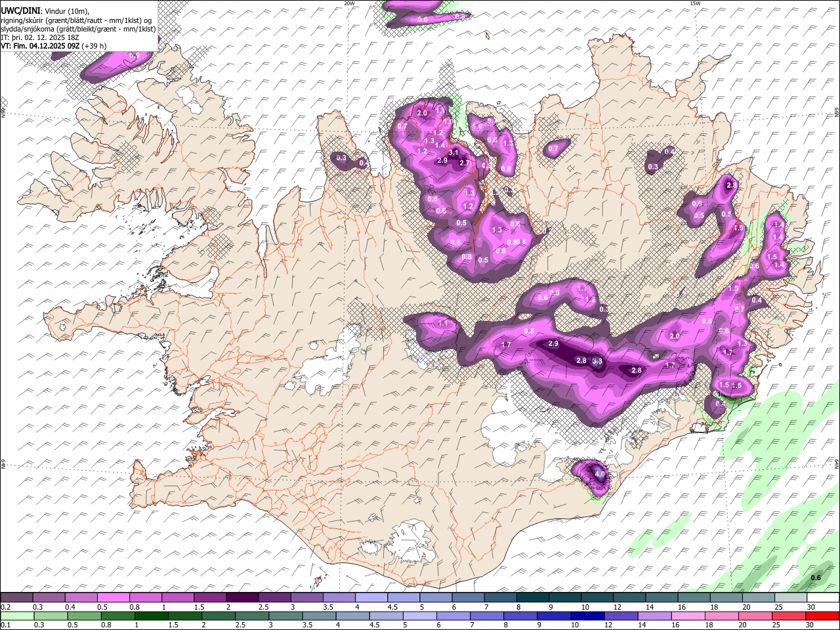Click the "20W" longitude label

click(x=349, y=3)
